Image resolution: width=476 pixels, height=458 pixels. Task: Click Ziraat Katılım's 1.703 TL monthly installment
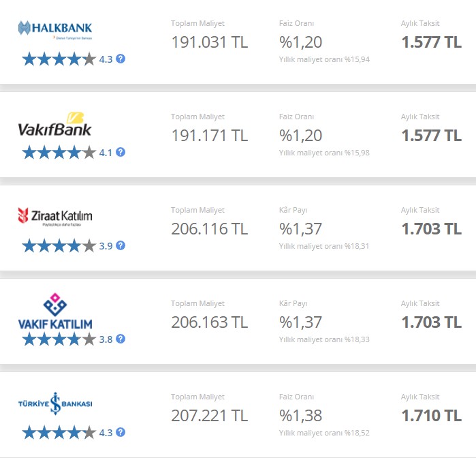tap(431, 229)
